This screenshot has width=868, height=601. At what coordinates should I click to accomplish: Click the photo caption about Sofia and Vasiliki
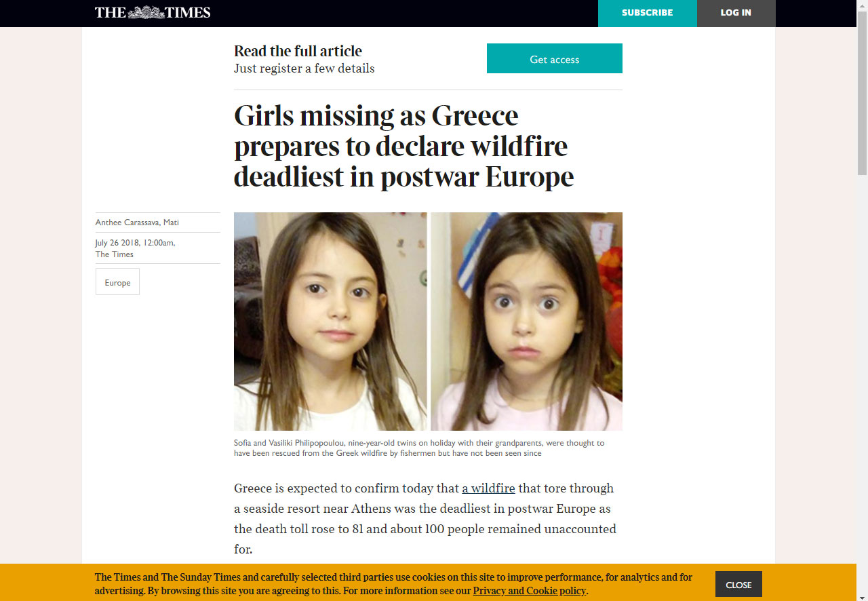point(419,448)
